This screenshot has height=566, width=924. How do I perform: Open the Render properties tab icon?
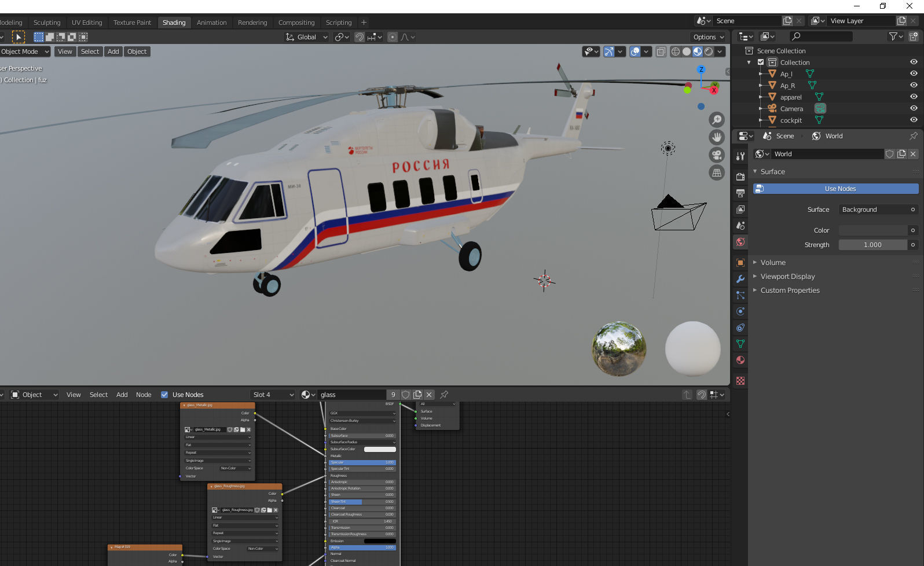pos(740,177)
